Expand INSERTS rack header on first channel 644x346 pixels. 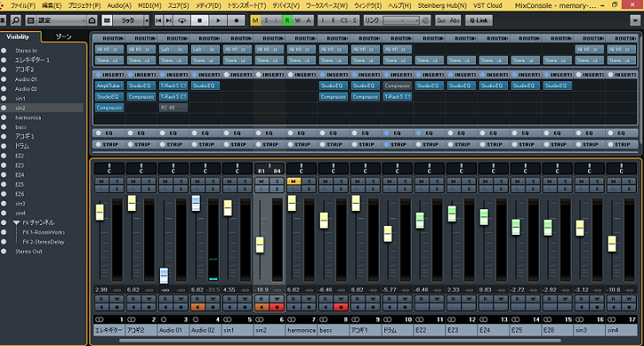[x=110, y=75]
